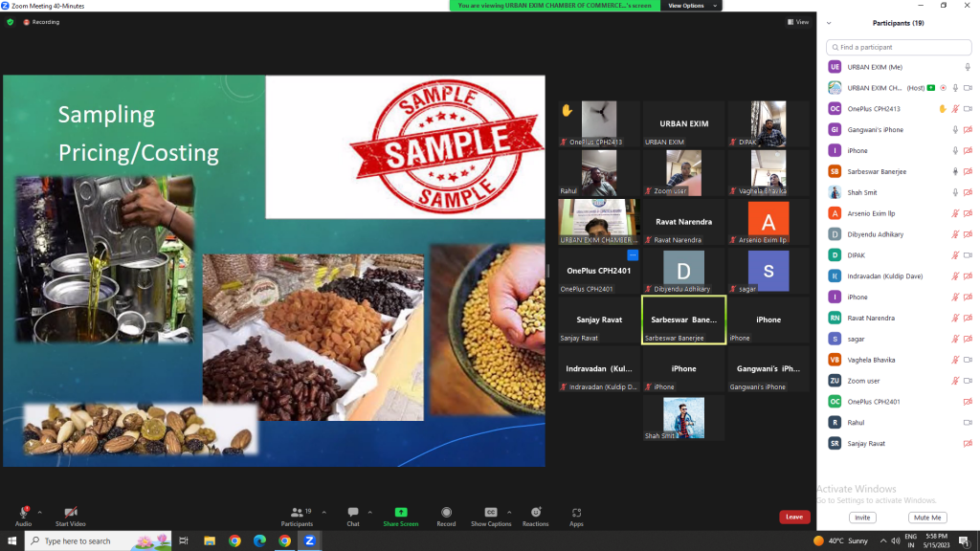Open the Reactions menu

pos(535,513)
